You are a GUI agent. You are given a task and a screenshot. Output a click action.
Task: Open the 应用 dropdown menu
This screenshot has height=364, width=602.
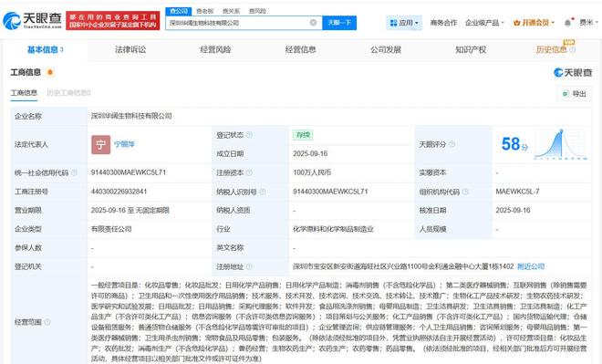click(x=404, y=23)
